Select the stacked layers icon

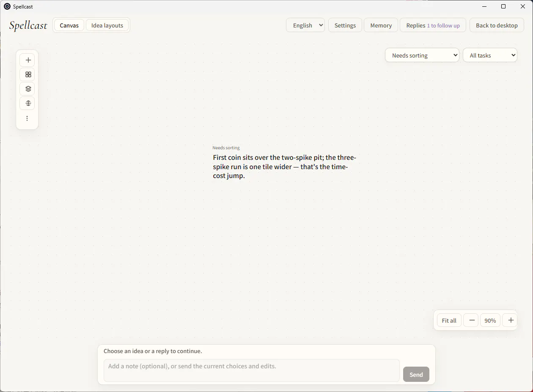pyautogui.click(x=28, y=89)
